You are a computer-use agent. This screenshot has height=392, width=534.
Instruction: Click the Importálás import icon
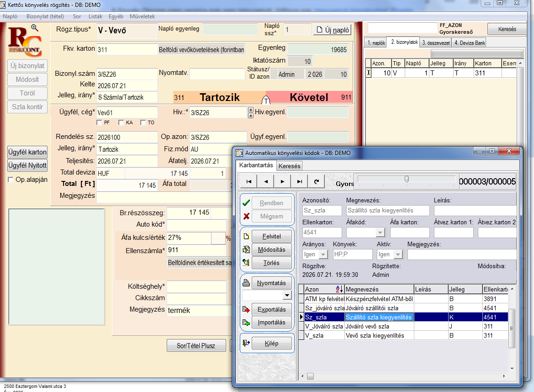point(246,322)
